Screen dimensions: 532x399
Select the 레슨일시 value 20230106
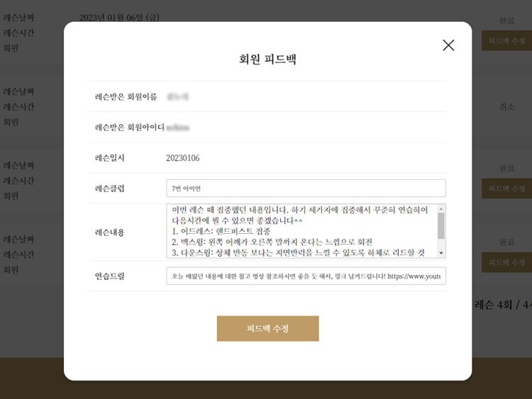183,158
